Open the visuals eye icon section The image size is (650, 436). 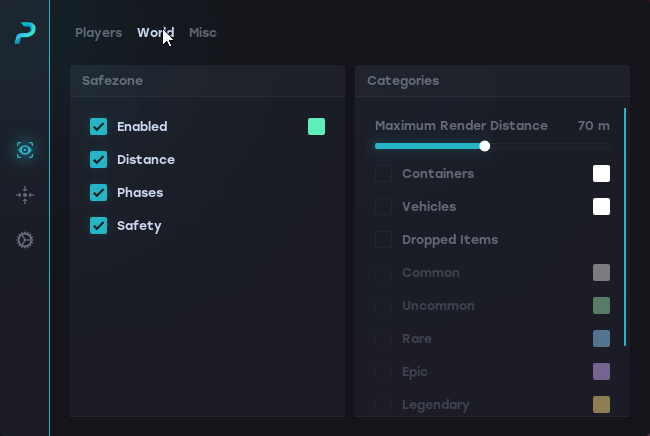[x=25, y=150]
